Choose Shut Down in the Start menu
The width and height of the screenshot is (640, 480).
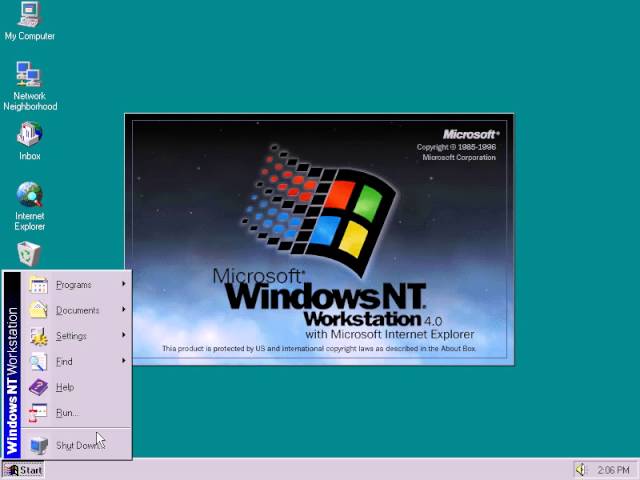(76, 445)
